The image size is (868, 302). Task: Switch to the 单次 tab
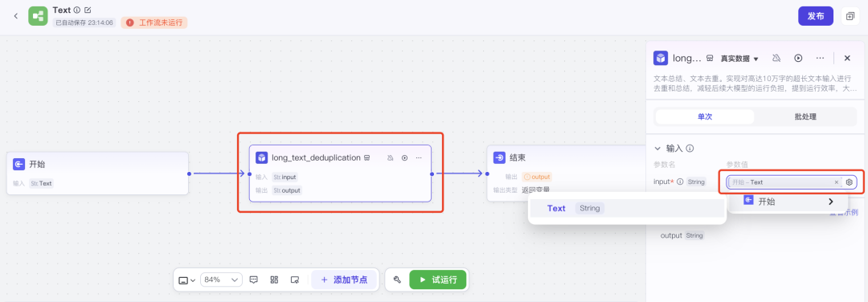[705, 116]
